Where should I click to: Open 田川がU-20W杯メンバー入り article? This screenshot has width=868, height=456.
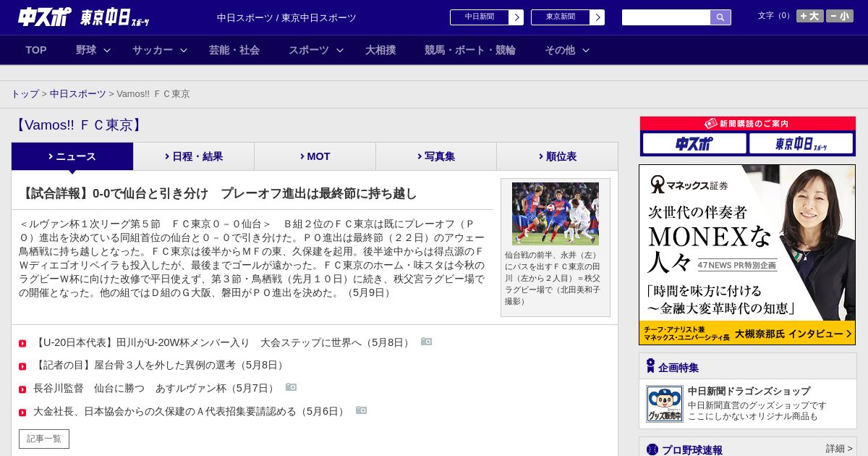(x=224, y=342)
